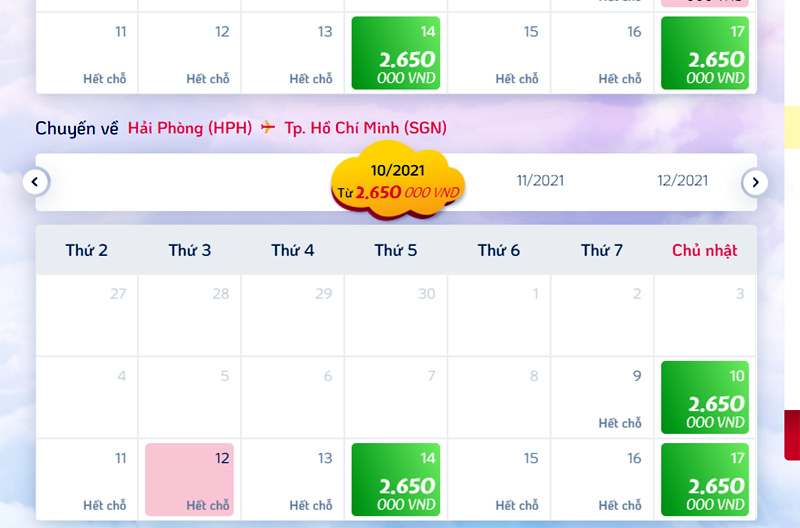800x528 pixels.
Task: Click the red Chủ nhật column header
Action: click(x=704, y=250)
